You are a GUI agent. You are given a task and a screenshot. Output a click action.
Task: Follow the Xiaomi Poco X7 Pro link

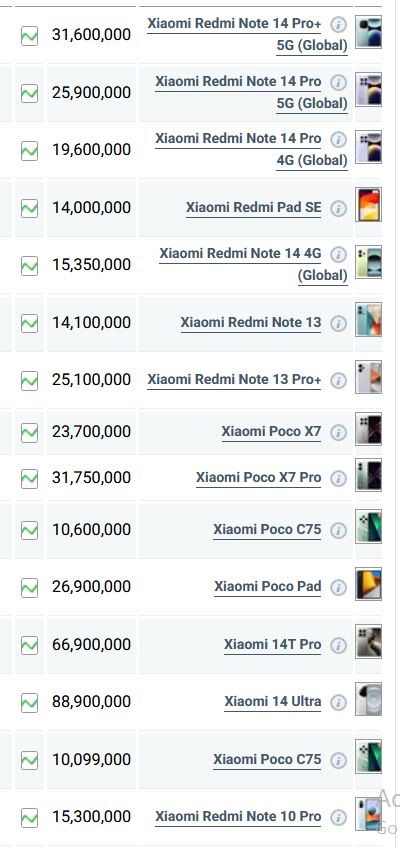click(x=258, y=478)
